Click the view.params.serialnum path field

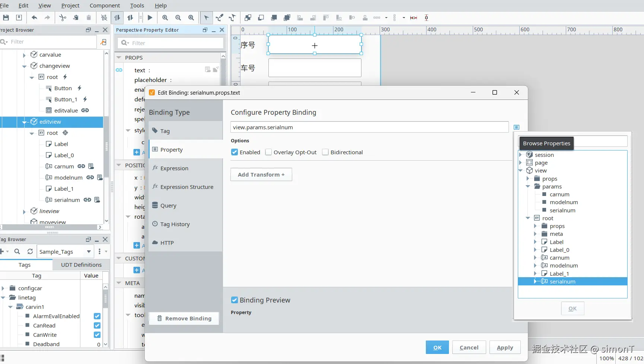(x=369, y=127)
